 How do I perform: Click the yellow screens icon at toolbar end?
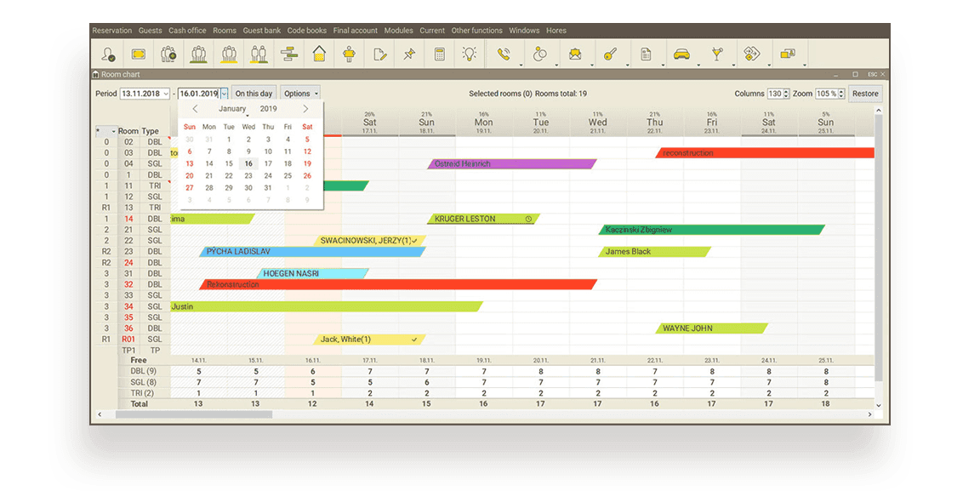pos(788,54)
